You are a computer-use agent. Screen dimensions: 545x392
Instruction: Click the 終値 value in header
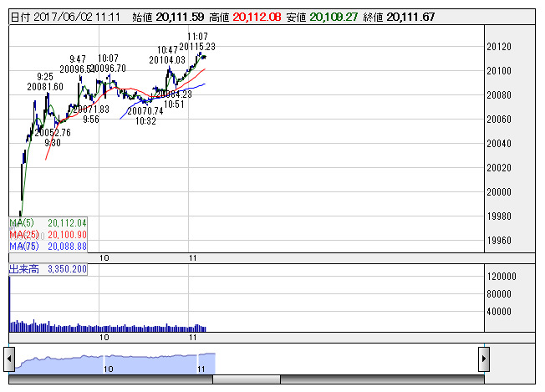click(x=410, y=17)
